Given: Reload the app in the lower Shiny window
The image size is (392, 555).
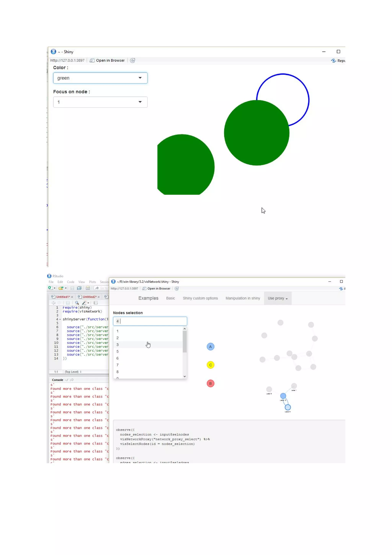Looking at the screenshot, I should [x=177, y=289].
